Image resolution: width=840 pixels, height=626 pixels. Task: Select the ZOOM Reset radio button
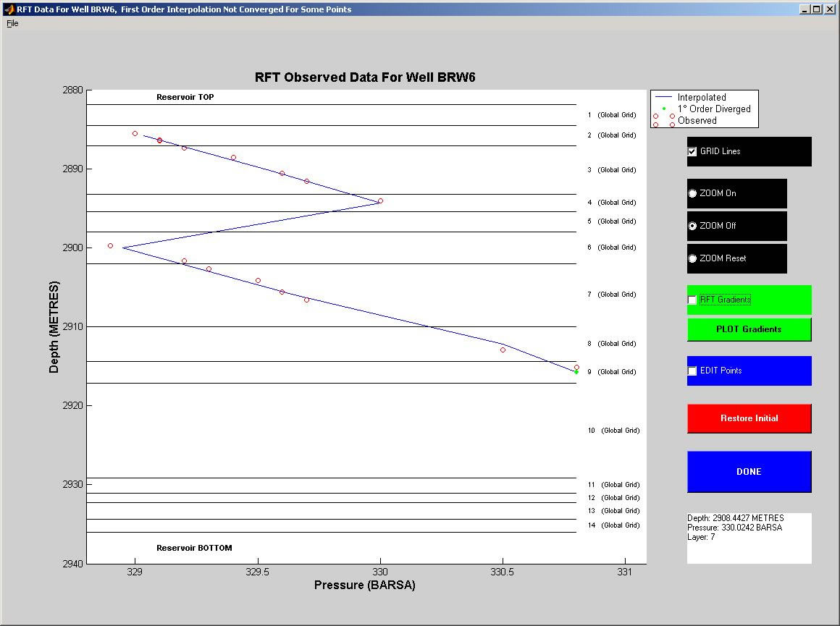point(692,258)
